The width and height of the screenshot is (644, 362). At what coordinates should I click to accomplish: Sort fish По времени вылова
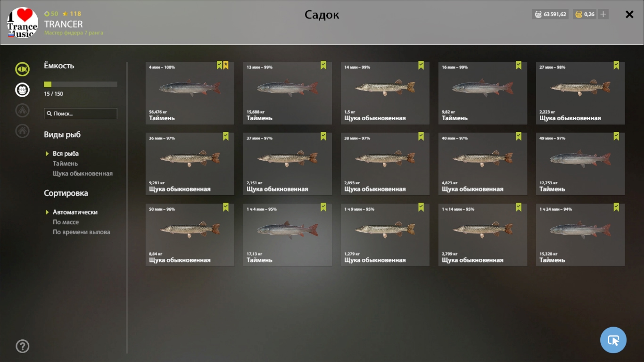pos(82,232)
